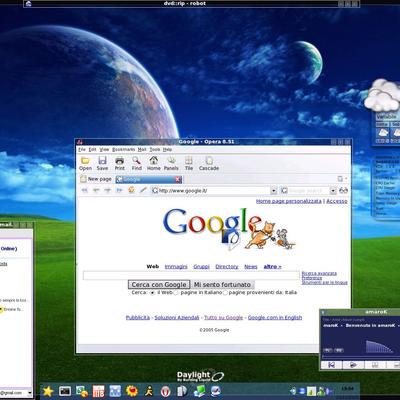
Task: Open 'Google.com in English' link
Action: 275,318
